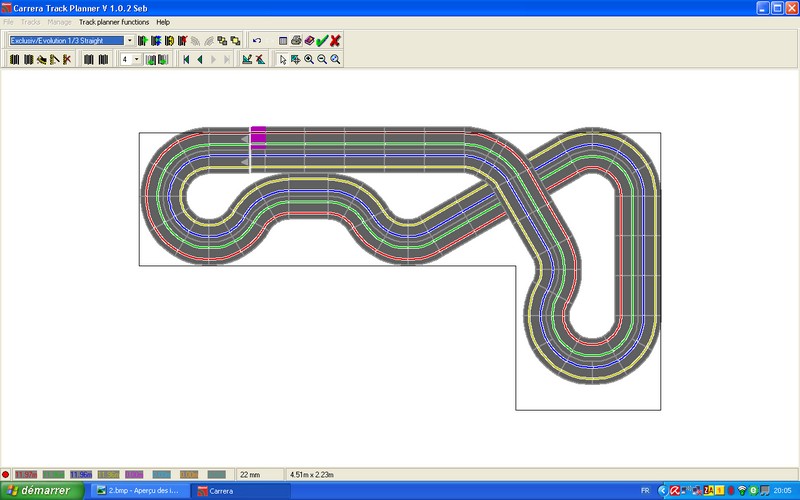Click the zoom in magnifier icon
The image size is (800, 500).
(309, 60)
